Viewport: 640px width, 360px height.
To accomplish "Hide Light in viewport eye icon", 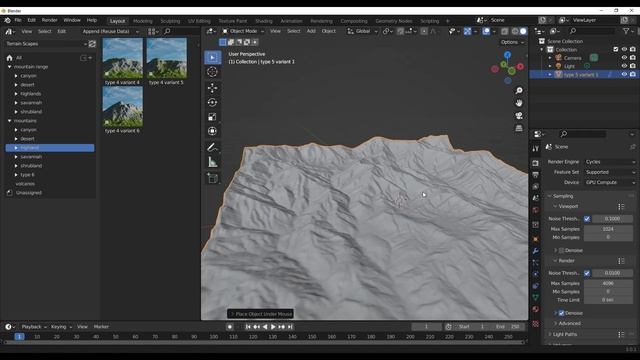I will (624, 66).
